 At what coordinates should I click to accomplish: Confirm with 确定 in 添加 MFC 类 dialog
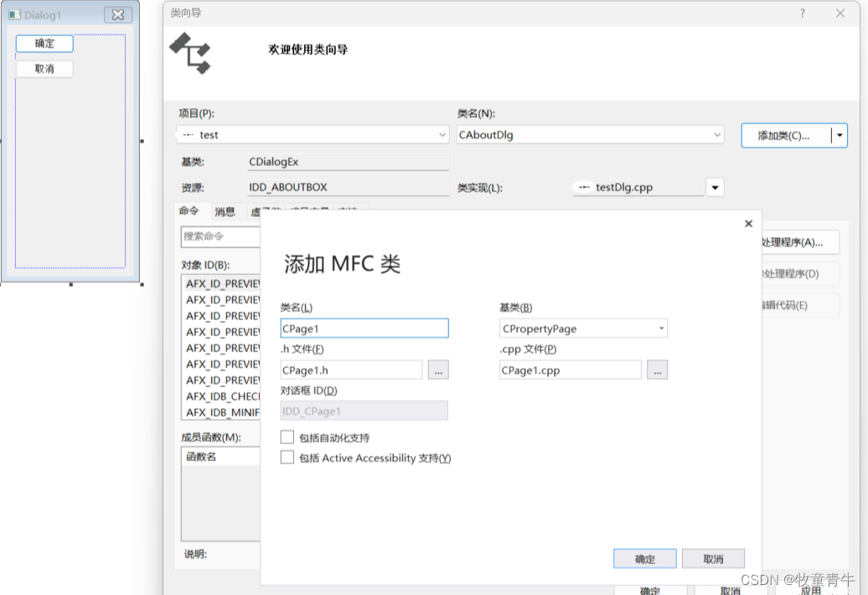tap(645, 559)
